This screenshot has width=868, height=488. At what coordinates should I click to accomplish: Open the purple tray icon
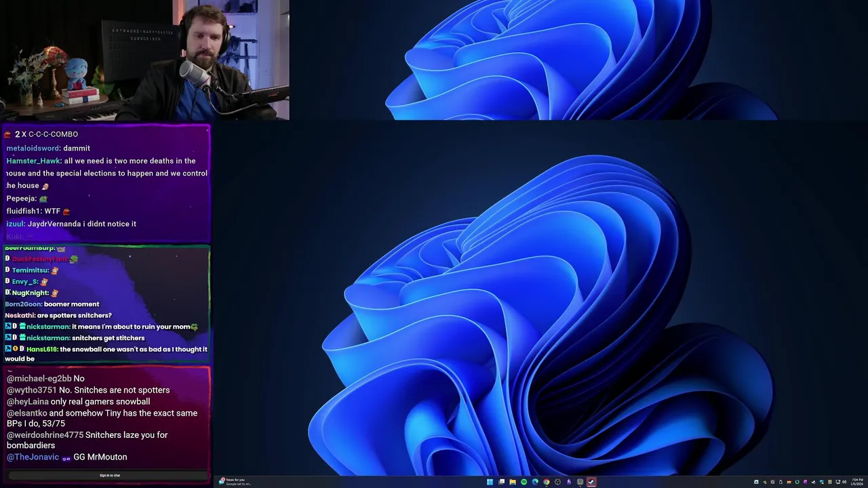(805, 482)
